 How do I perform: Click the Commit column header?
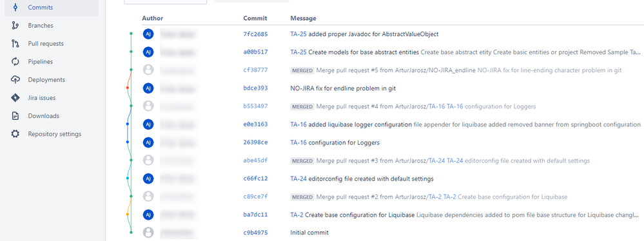[255, 19]
